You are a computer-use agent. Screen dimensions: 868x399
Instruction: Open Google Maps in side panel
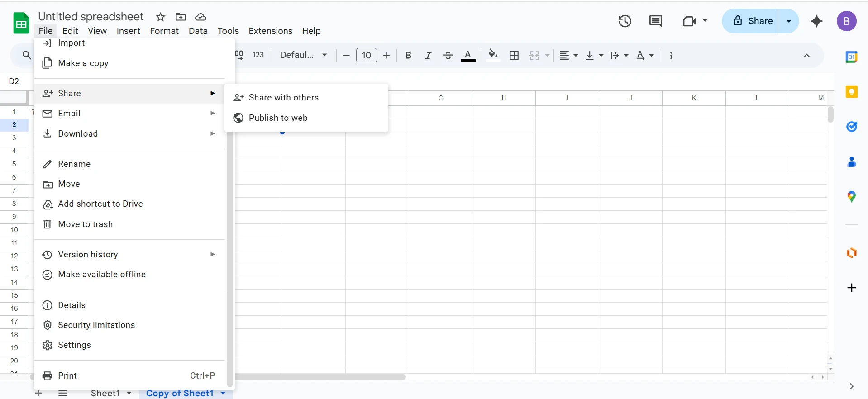[851, 197]
